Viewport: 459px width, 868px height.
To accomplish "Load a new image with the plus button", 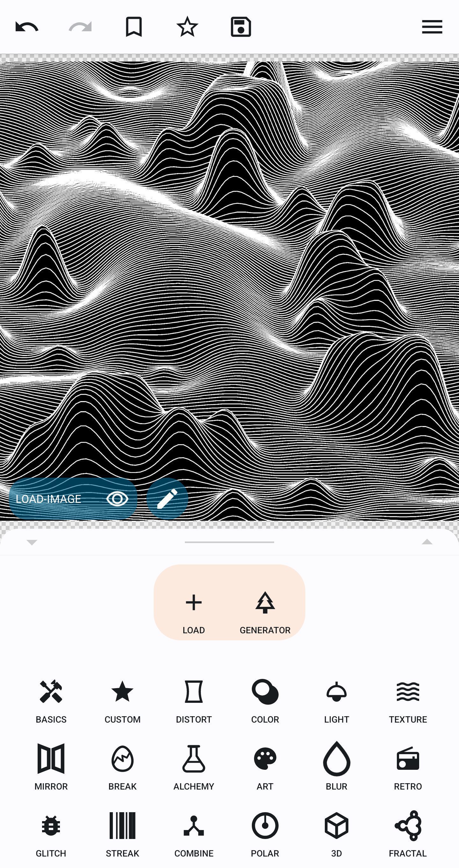I will pyautogui.click(x=193, y=612).
